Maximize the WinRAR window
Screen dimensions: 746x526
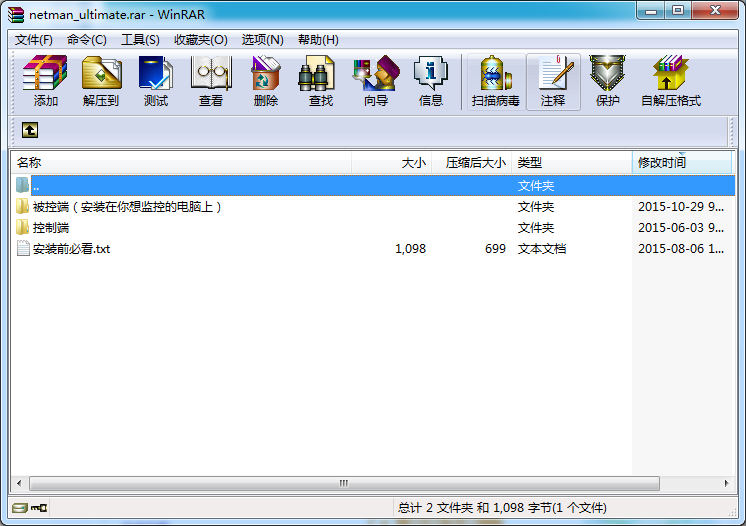point(678,11)
